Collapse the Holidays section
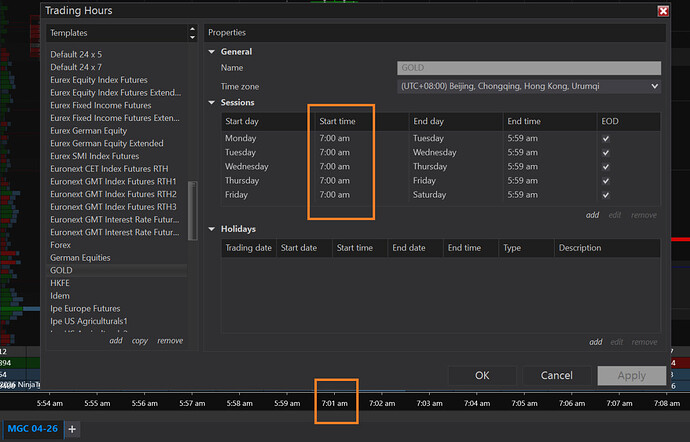690x442 pixels. (x=212, y=229)
